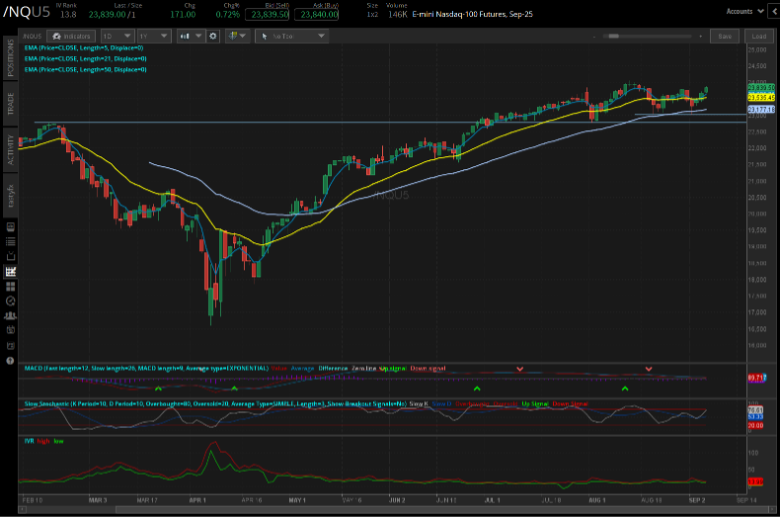This screenshot has width=780, height=518.
Task: Click the first sidebar icon below tastyfx
Action: click(x=10, y=227)
